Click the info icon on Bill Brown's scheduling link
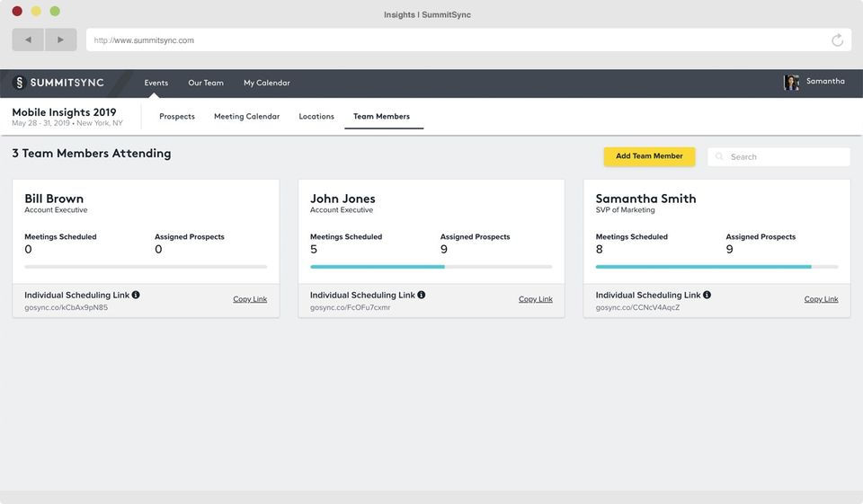This screenshot has width=863, height=504. pyautogui.click(x=136, y=295)
